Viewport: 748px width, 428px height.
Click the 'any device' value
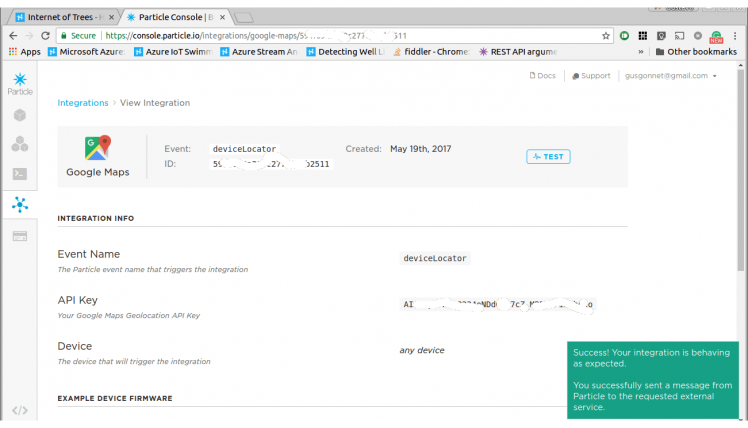point(422,350)
